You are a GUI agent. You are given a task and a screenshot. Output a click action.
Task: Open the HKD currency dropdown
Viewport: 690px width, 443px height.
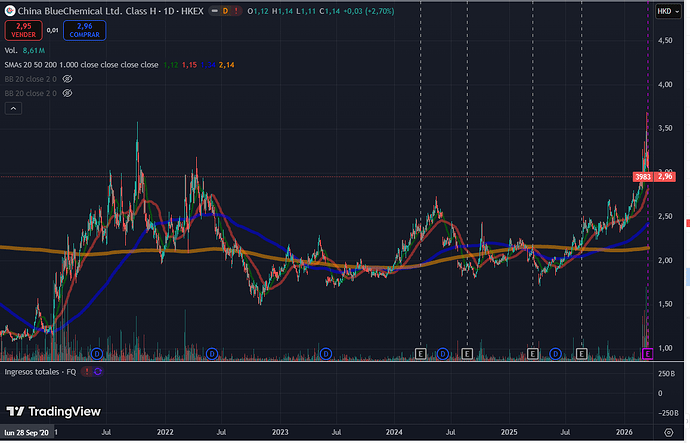(664, 12)
